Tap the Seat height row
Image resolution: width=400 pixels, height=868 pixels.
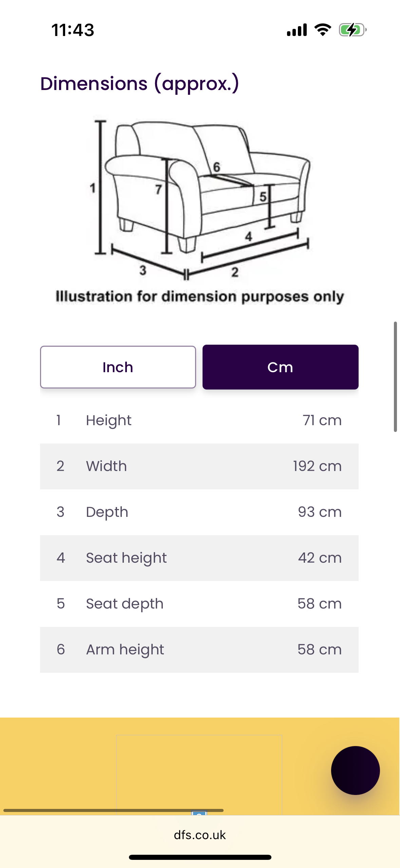tap(199, 558)
